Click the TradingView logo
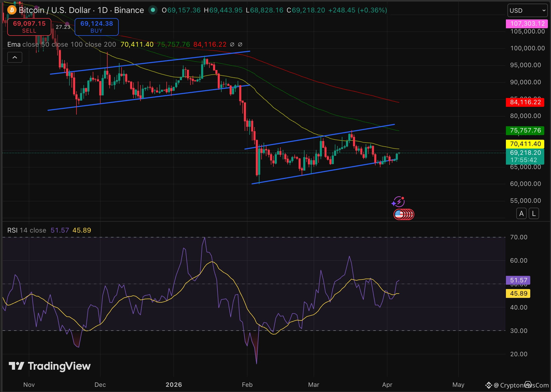Screen dimensions: 551x392 pyautogui.click(x=50, y=366)
